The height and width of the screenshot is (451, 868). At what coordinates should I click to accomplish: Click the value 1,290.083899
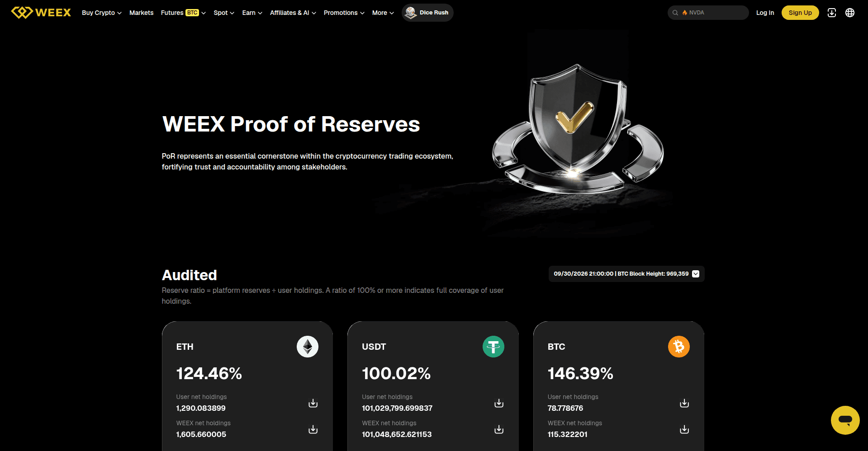point(201,408)
